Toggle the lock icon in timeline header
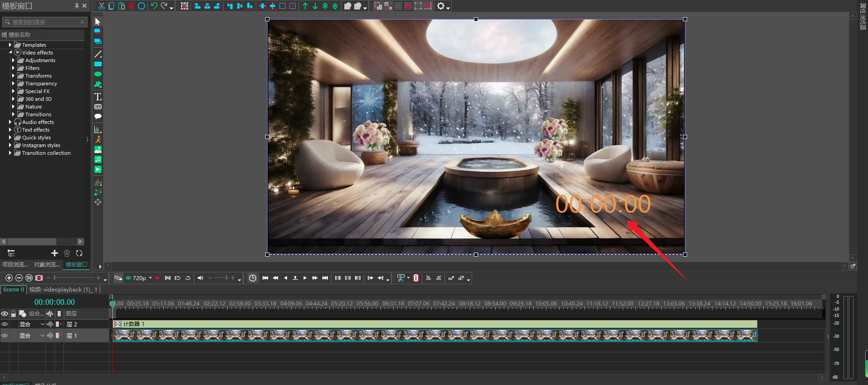The height and width of the screenshot is (385, 868). pyautogui.click(x=14, y=314)
